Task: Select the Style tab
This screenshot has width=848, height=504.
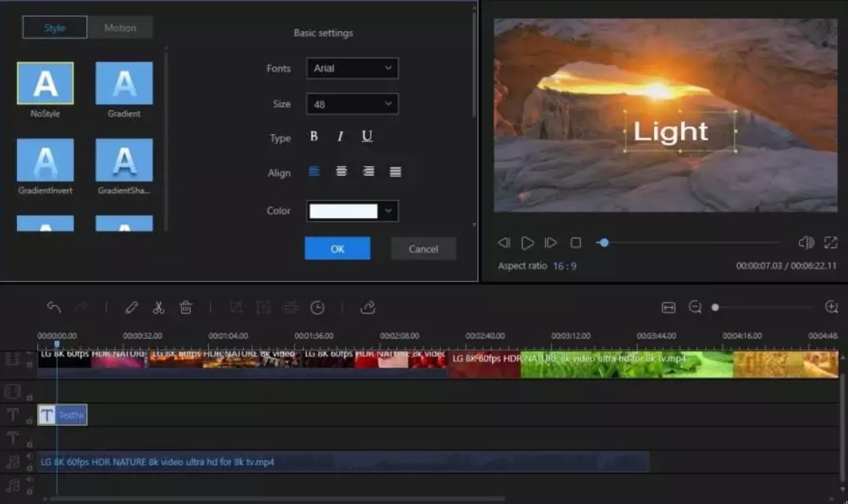Action: click(54, 27)
